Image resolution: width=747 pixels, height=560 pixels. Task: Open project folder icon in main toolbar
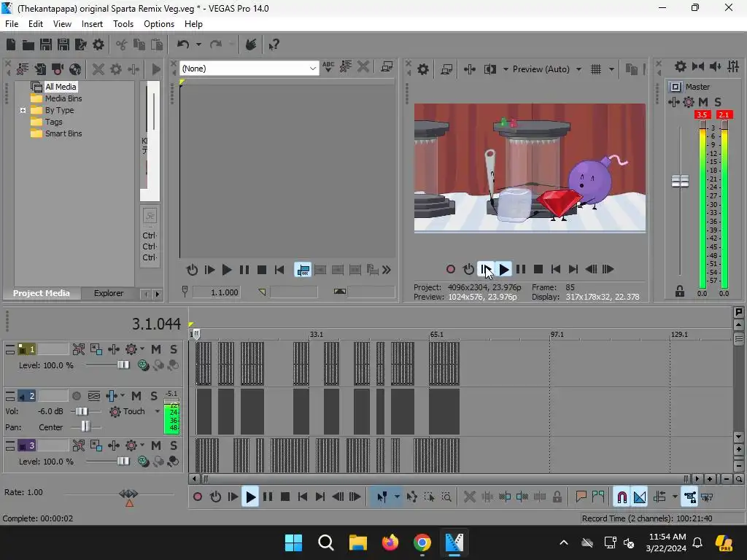pyautogui.click(x=28, y=44)
